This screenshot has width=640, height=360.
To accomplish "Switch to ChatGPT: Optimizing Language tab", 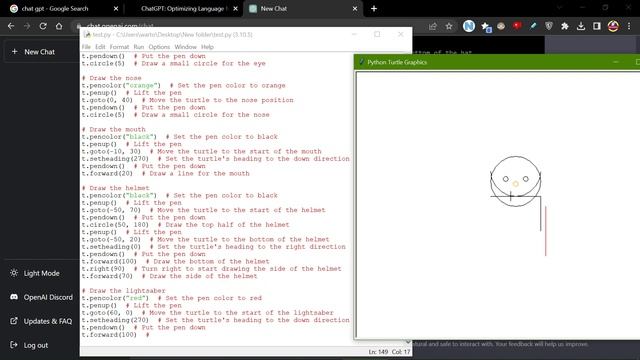I will coord(184,9).
